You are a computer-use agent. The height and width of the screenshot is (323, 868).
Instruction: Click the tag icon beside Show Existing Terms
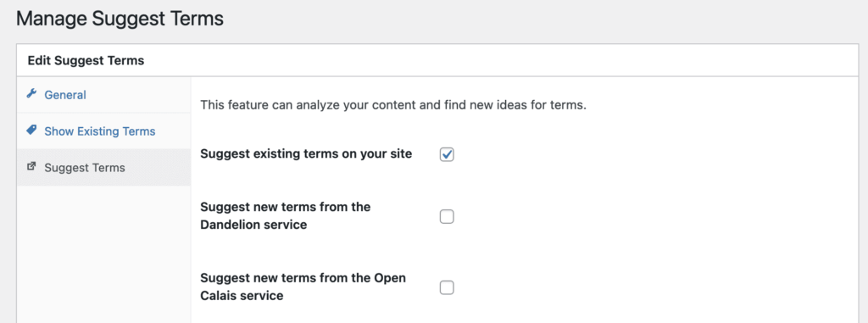[x=31, y=131]
